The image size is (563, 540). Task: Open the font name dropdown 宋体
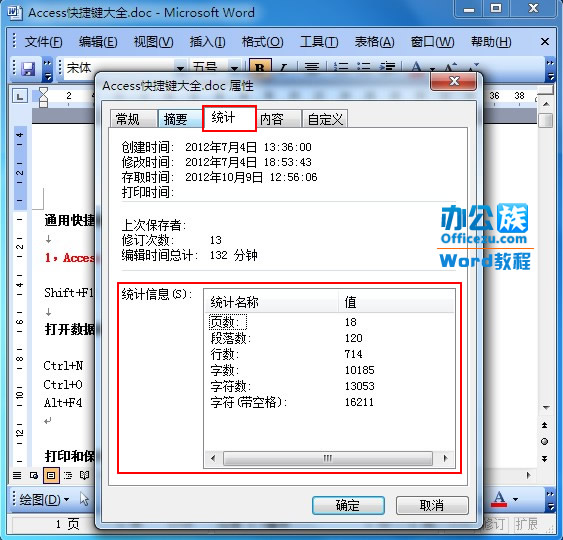(181, 68)
